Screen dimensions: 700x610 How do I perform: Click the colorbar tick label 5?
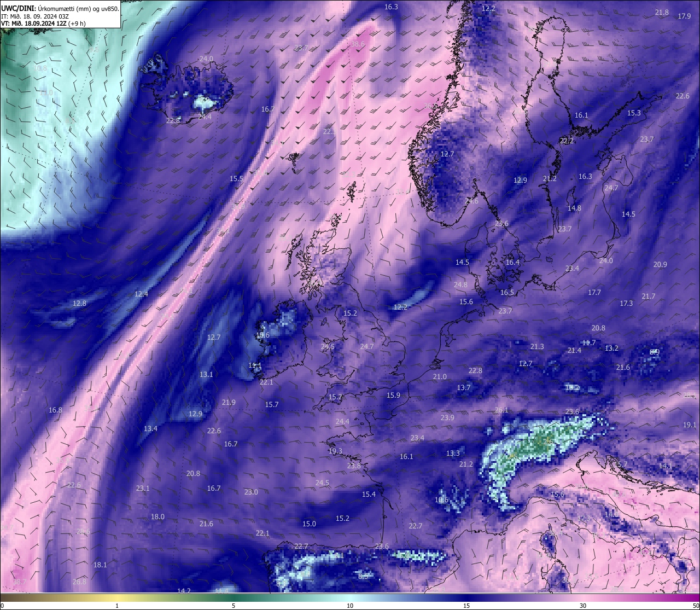click(x=234, y=606)
